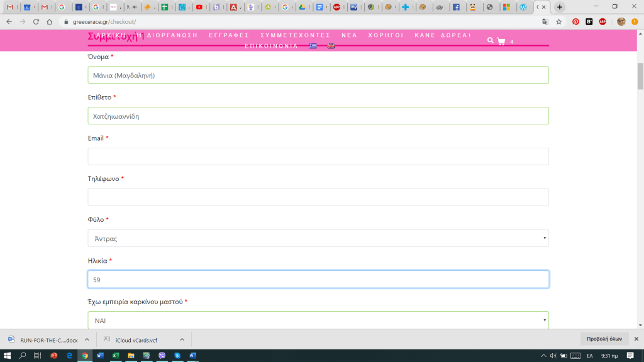Click the Προβολή όλων downloads button

pyautogui.click(x=604, y=339)
